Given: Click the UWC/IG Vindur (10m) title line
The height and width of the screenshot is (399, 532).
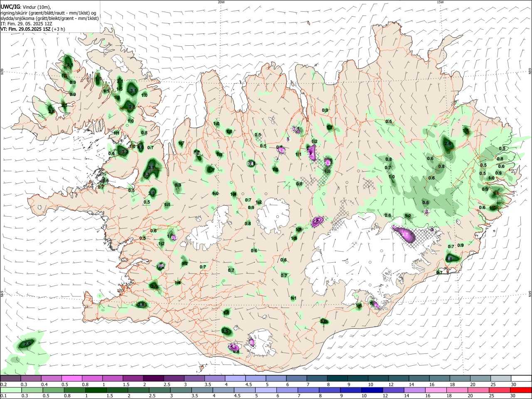Looking at the screenshot, I should point(26,7).
